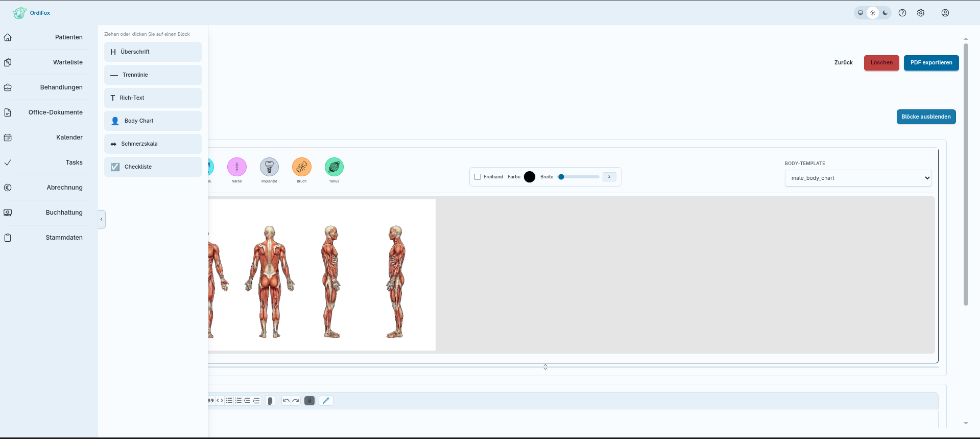Insert a numbered list in the editor
Screen dimensions: 980x439
238,401
